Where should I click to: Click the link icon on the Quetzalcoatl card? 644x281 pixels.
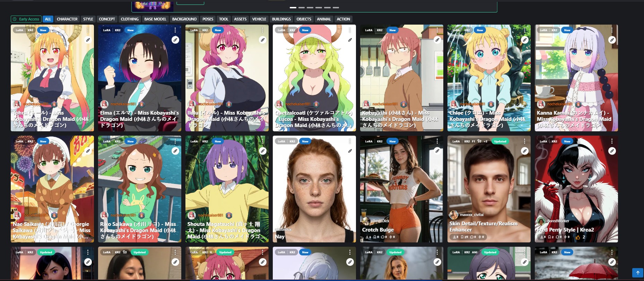pos(350,40)
